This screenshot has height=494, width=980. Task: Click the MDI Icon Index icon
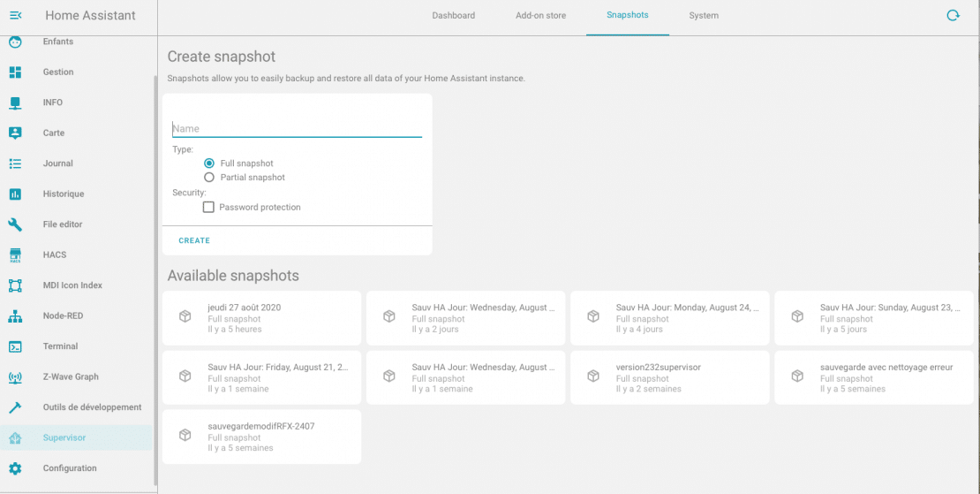point(15,285)
